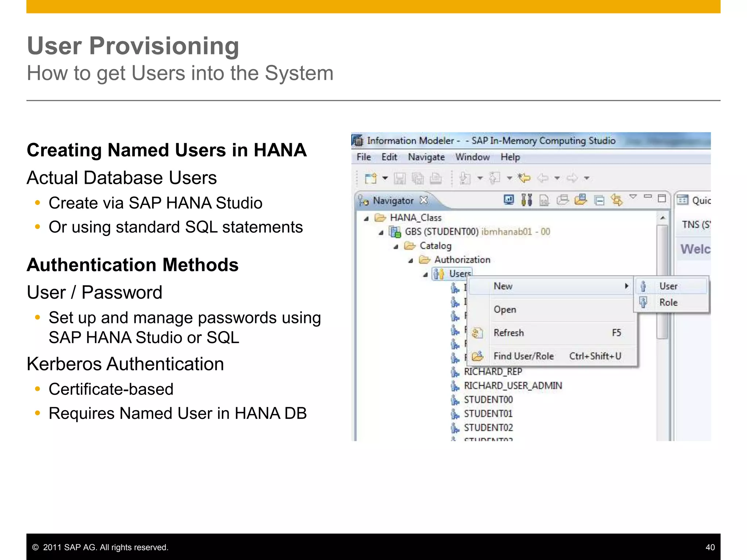Click Refresh in the context menu

508,332
